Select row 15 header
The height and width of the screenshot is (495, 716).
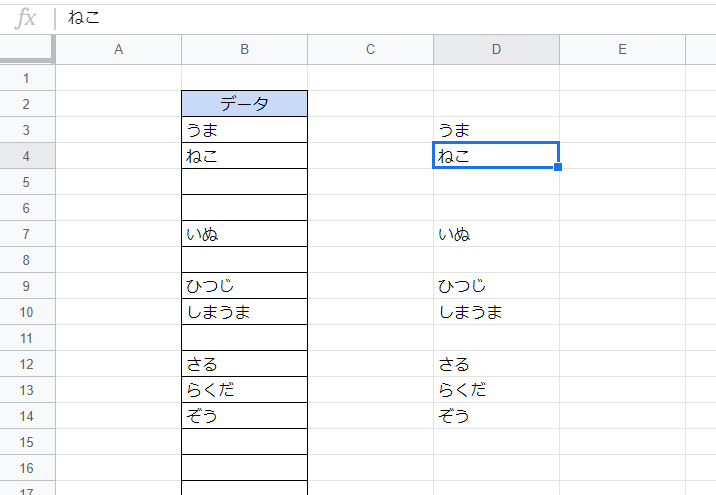(27, 442)
